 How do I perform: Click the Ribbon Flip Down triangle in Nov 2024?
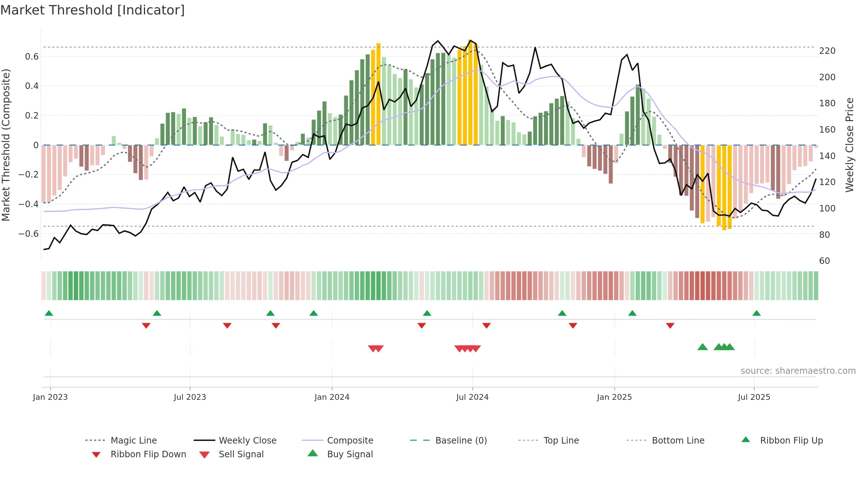(x=573, y=326)
